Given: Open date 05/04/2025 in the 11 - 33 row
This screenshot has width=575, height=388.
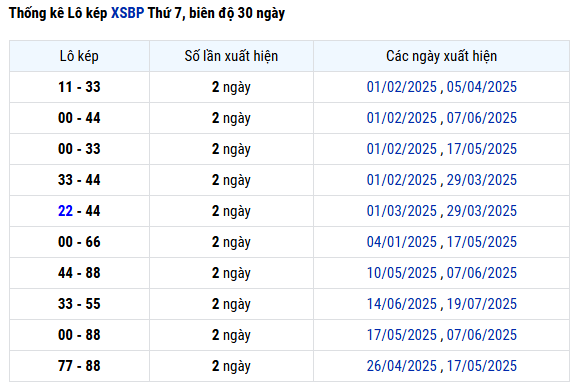Looking at the screenshot, I should click(481, 87).
